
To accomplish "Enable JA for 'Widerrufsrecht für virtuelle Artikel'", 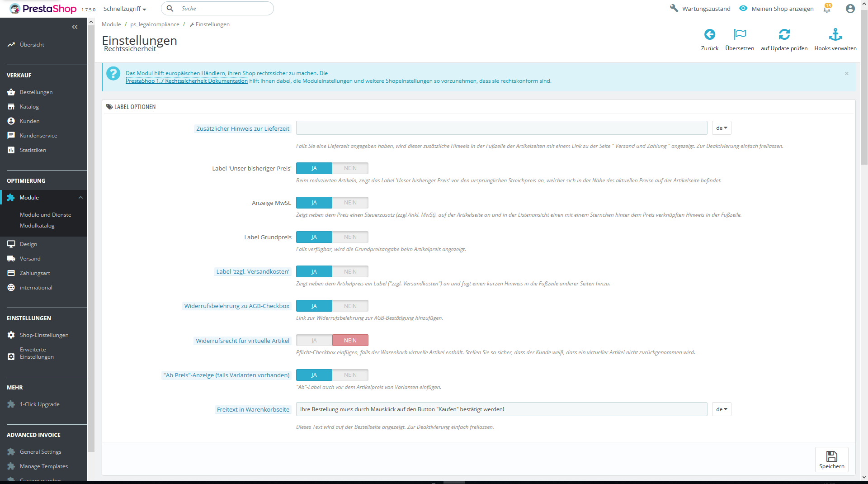I will pos(314,341).
